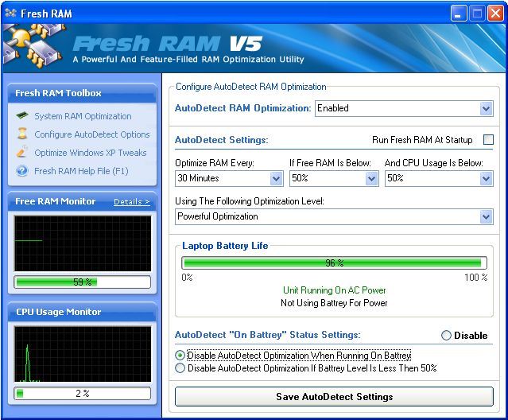
Task: Click the CPU Usage Monitor panel title
Action: point(59,312)
